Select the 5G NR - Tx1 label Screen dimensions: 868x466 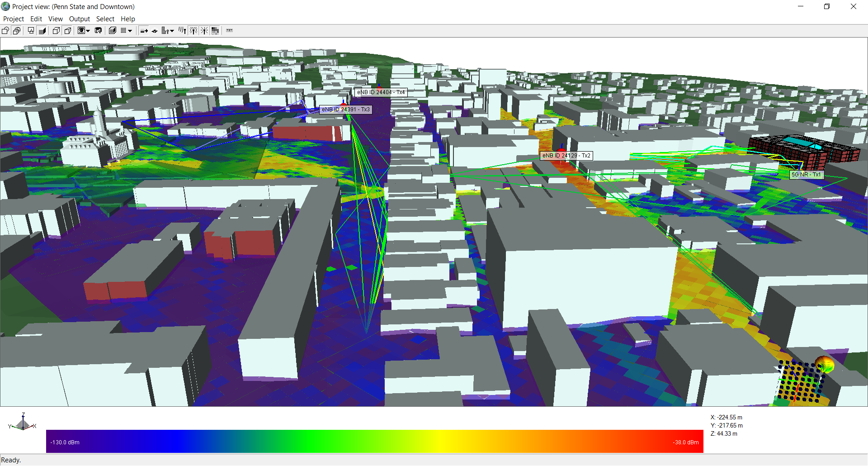pos(806,175)
